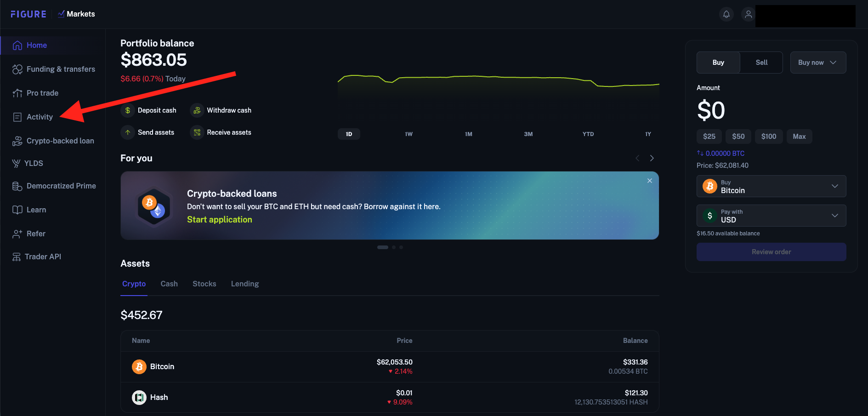Open the notifications bell
This screenshot has width=868, height=416.
click(x=726, y=14)
